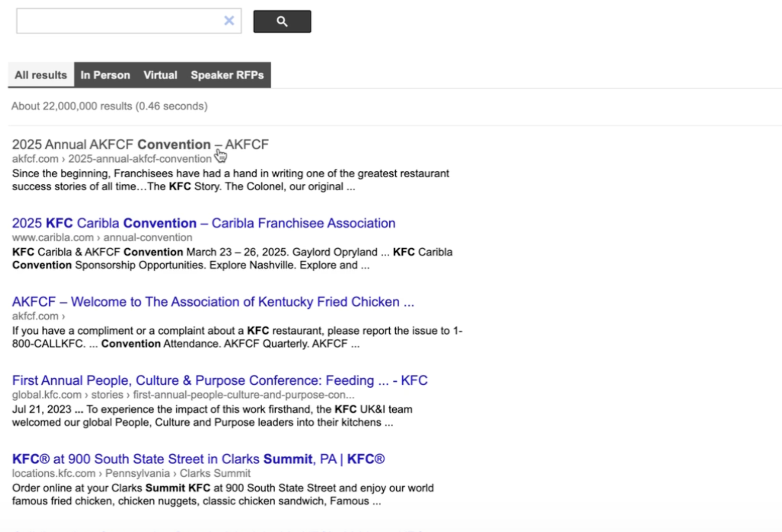This screenshot has width=782, height=532.
Task: Click the 'About 22,000,000 results' count text
Action: tap(110, 106)
